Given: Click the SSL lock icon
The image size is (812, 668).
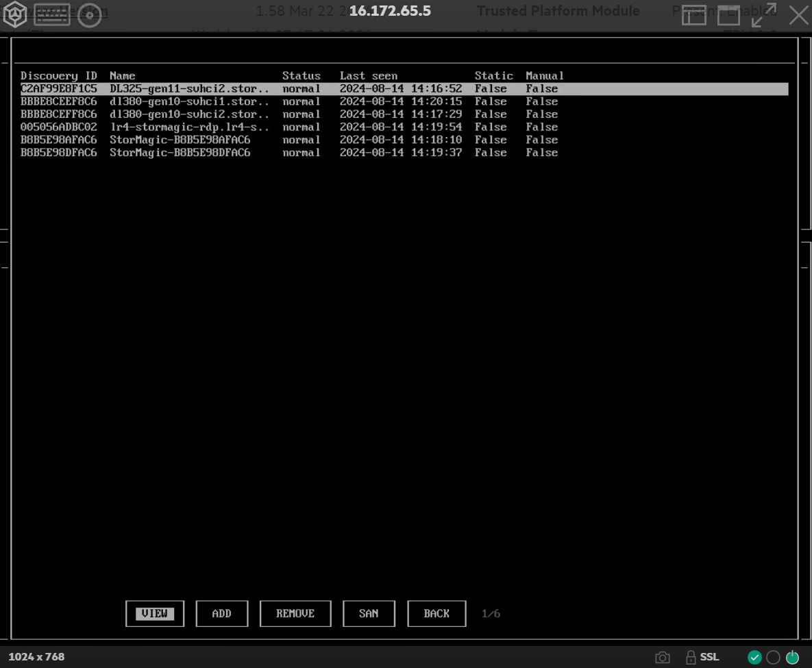Looking at the screenshot, I should coord(691,657).
